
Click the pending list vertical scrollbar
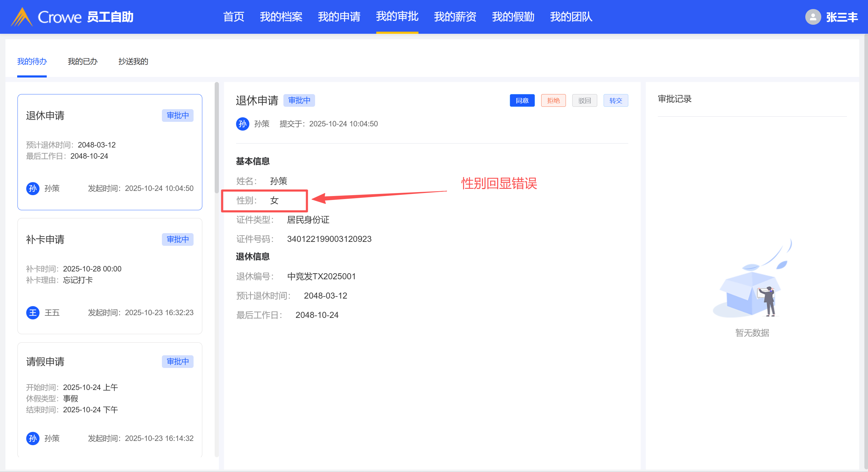(217, 138)
